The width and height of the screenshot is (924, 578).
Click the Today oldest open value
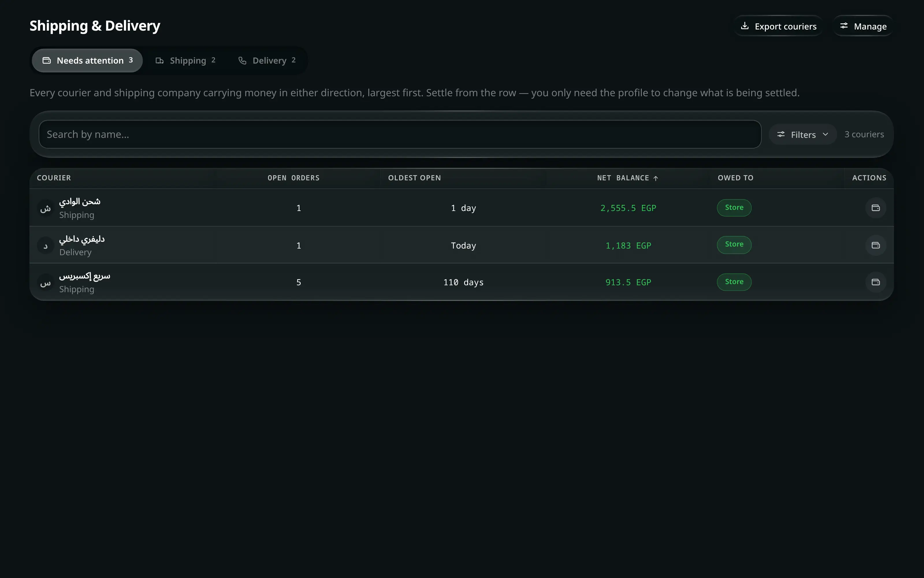click(463, 245)
